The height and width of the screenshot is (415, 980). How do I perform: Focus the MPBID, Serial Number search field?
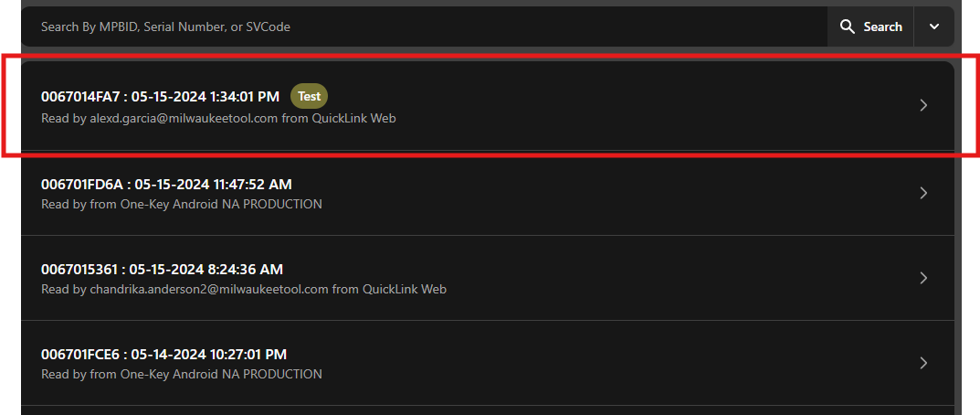(425, 27)
